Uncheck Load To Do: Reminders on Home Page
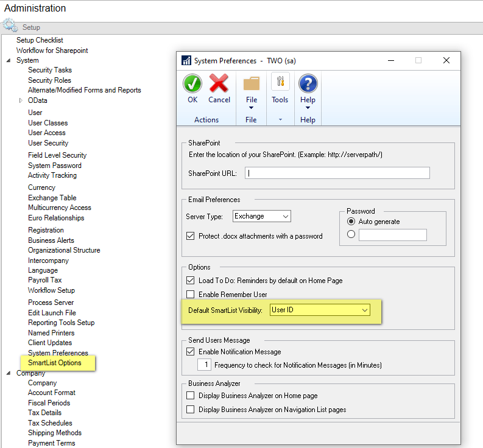The width and height of the screenshot is (483, 448). tap(191, 281)
